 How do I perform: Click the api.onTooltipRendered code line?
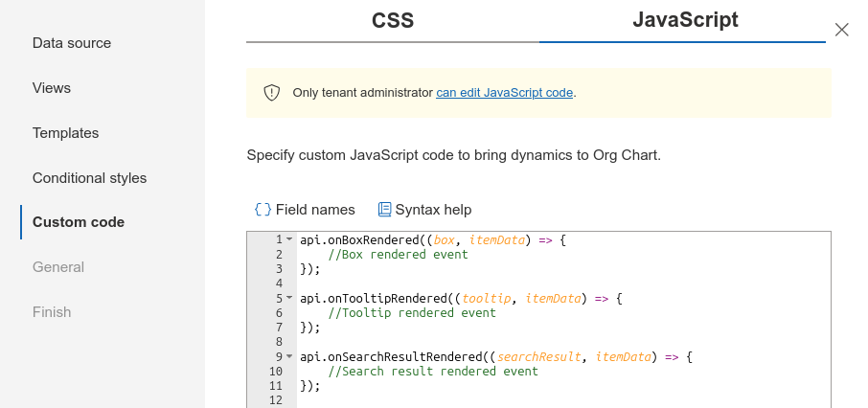[461, 299]
